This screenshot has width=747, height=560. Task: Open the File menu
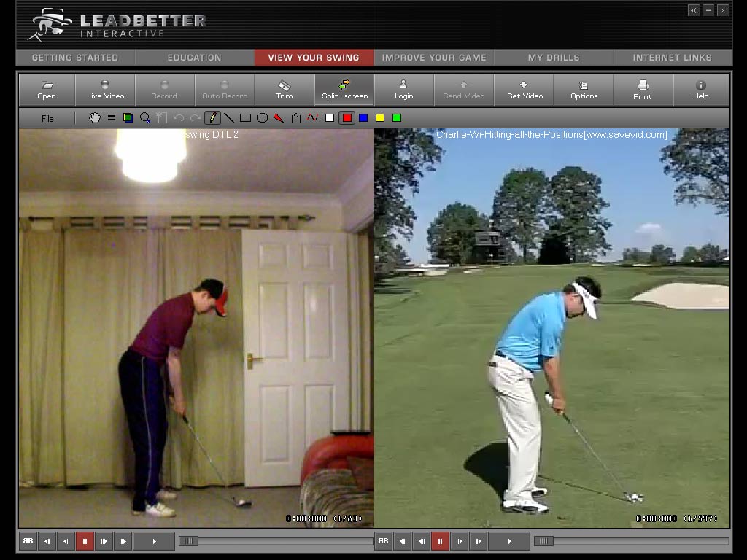pos(47,119)
